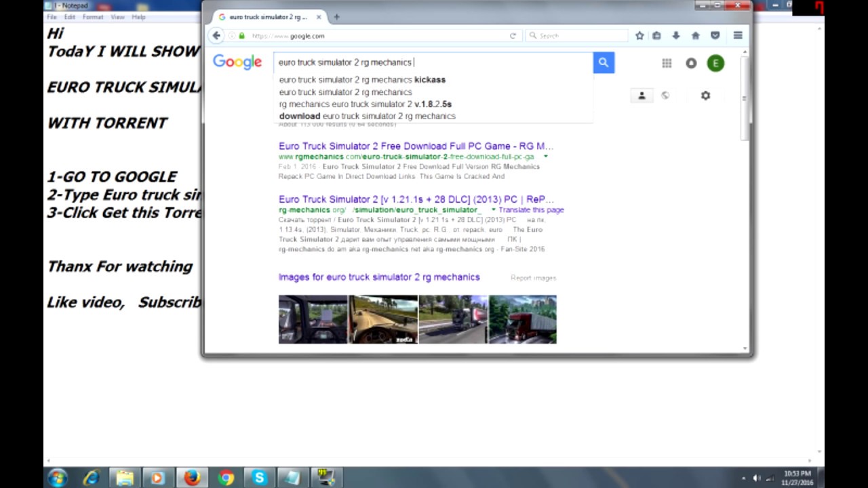Click the Pocket icon in Firefox toolbar
Screen dimensions: 868x488
click(715, 35)
